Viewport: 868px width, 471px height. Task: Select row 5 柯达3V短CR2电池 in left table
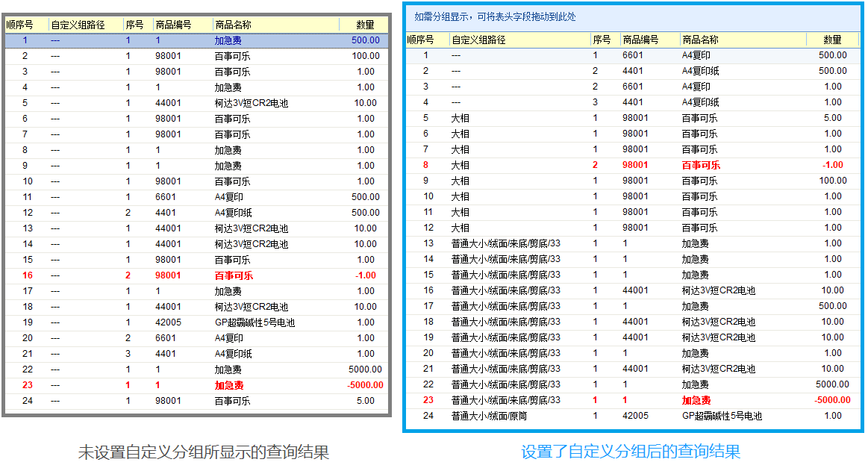(196, 103)
